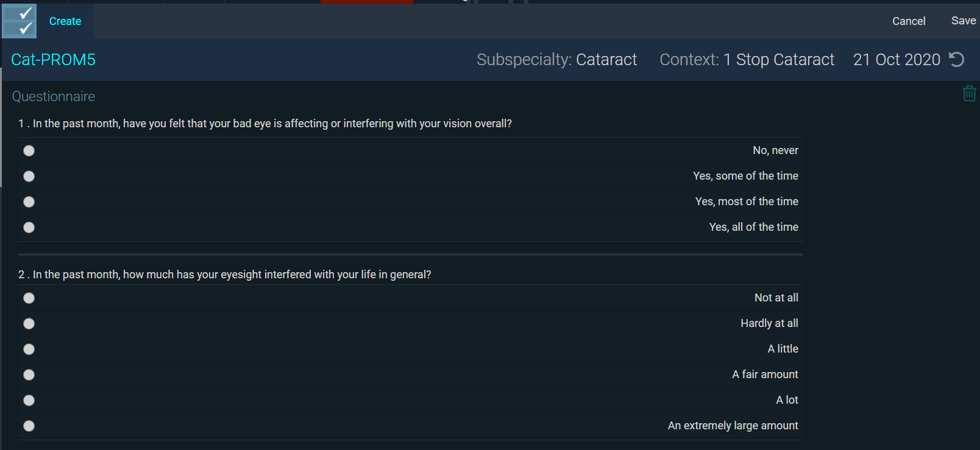Click the Cat-PROM5 event title
This screenshot has height=450, width=980.
pyautogui.click(x=54, y=60)
